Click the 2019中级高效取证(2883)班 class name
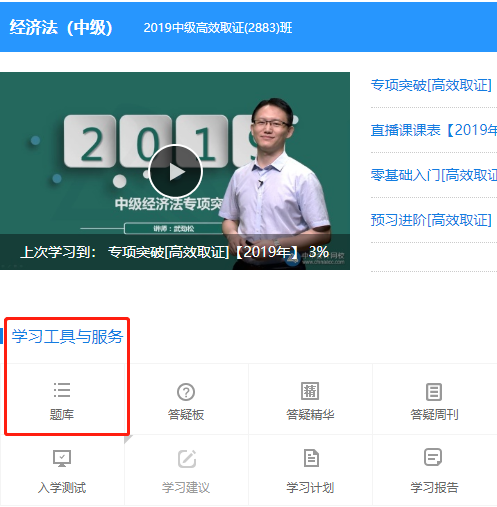The height and width of the screenshot is (507, 497). click(218, 28)
